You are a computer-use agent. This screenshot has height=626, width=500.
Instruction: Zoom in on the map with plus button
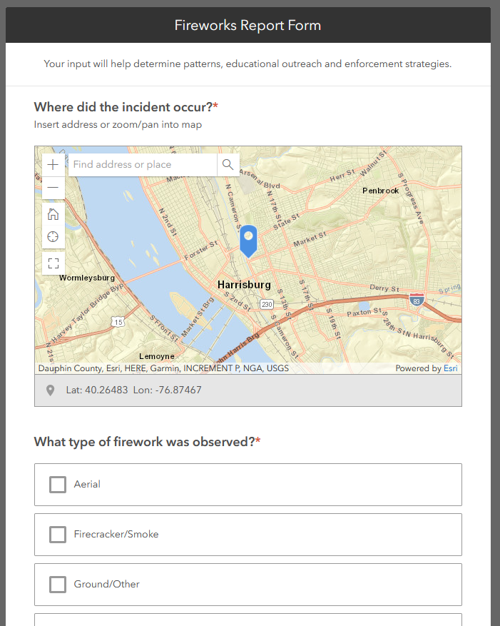coord(53,164)
